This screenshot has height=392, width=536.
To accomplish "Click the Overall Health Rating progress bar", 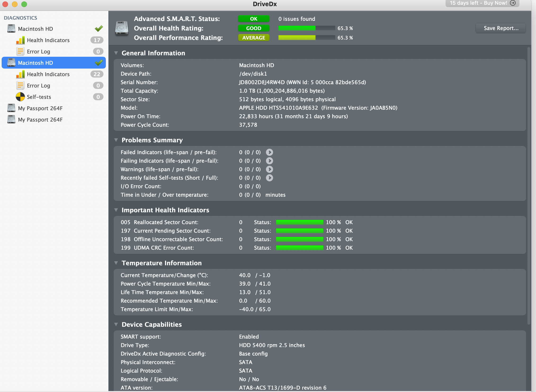I will pos(307,28).
